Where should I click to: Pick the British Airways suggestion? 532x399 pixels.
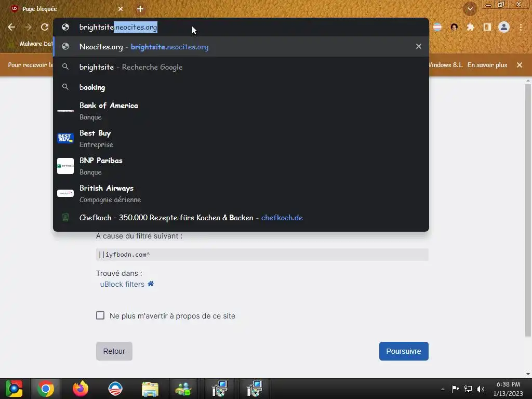tap(241, 193)
